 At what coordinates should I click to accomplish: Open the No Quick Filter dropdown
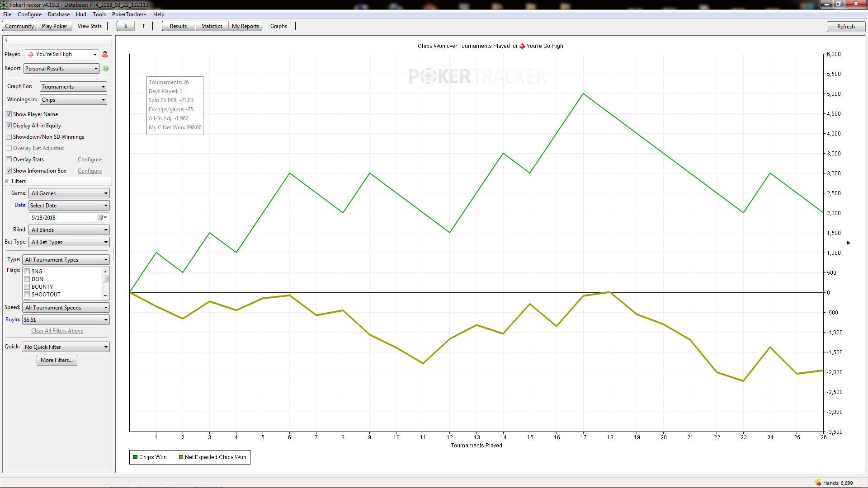66,347
